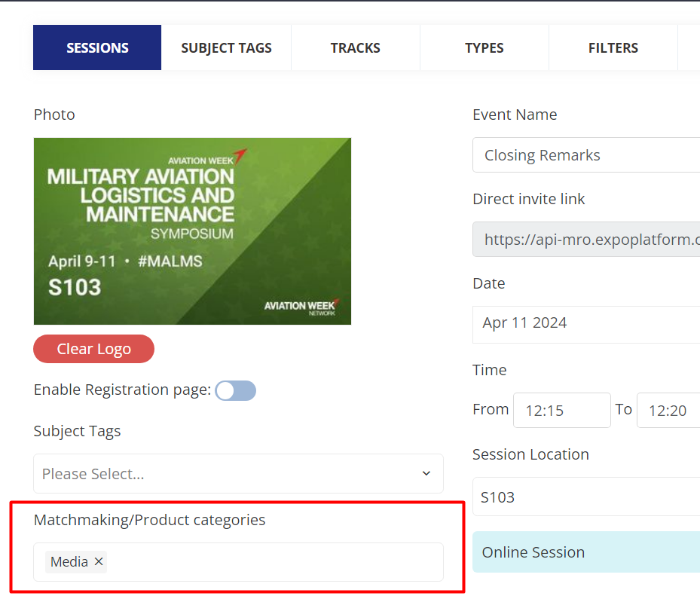Select the Types tab
The image size is (700, 599).
tap(484, 47)
